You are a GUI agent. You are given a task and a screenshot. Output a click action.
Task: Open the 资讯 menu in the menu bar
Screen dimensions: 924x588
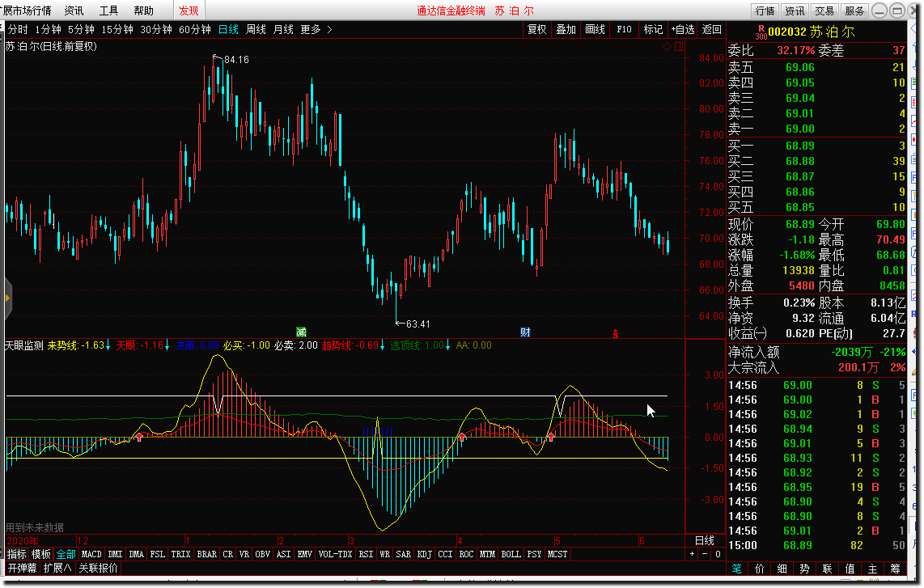74,11
